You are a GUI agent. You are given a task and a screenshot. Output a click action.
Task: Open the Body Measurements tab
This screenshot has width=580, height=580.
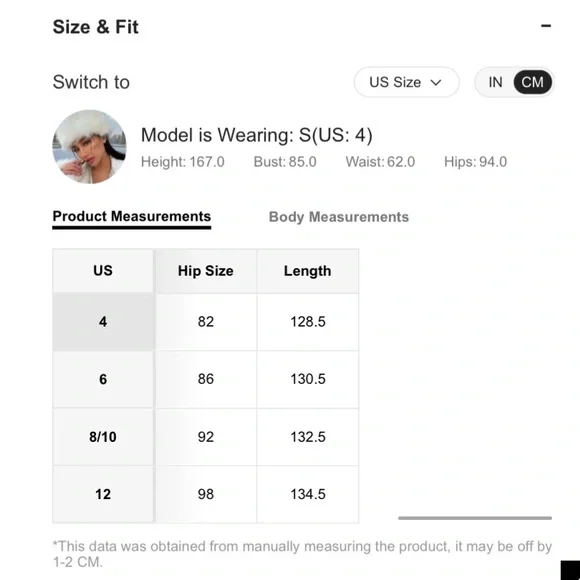pos(338,217)
